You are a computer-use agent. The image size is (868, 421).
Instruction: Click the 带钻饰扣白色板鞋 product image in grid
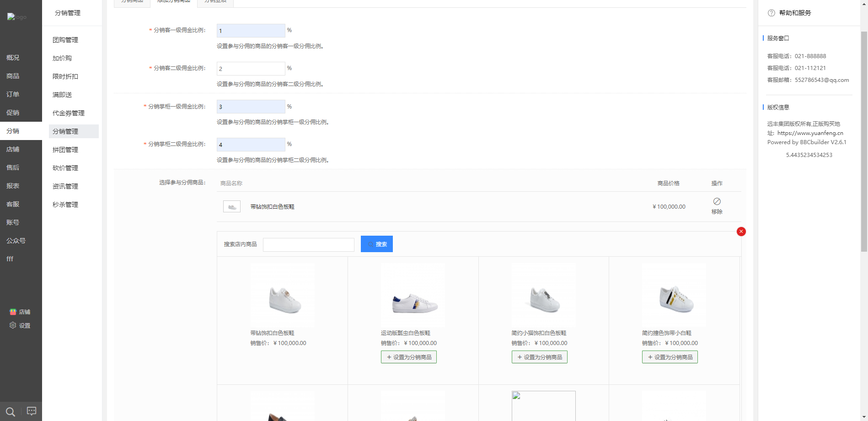(282, 295)
